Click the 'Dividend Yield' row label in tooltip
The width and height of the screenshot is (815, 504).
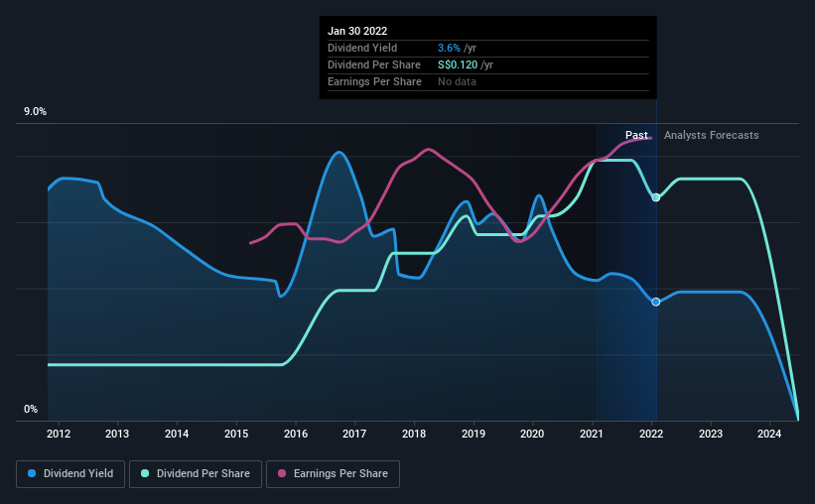[362, 48]
